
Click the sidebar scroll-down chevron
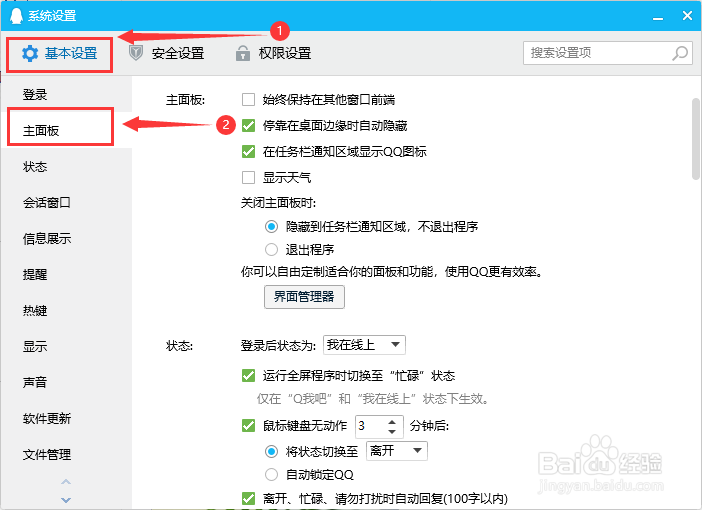pyautogui.click(x=66, y=500)
